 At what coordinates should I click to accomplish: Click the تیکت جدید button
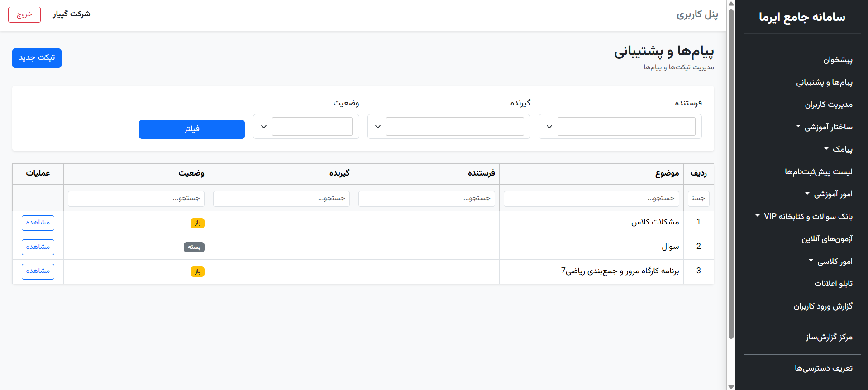click(x=37, y=58)
